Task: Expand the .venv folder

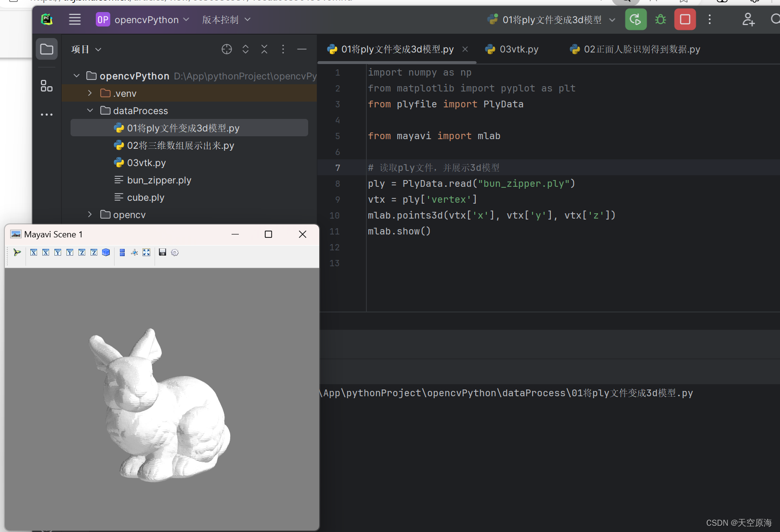Action: point(90,93)
